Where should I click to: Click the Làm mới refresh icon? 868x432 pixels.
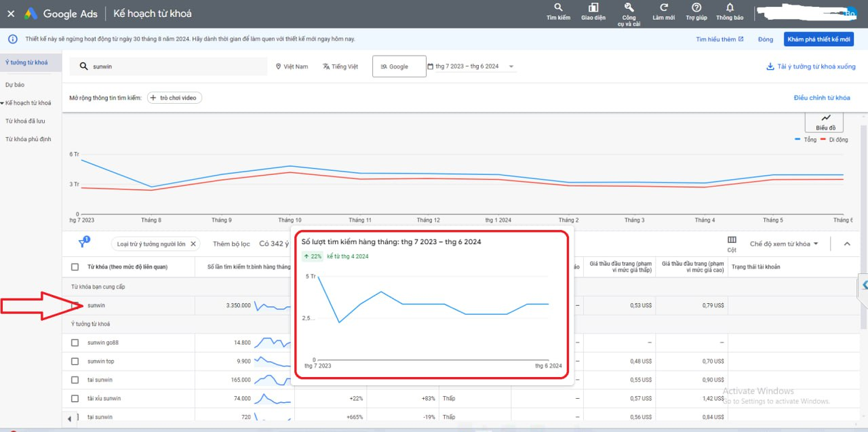tap(664, 8)
